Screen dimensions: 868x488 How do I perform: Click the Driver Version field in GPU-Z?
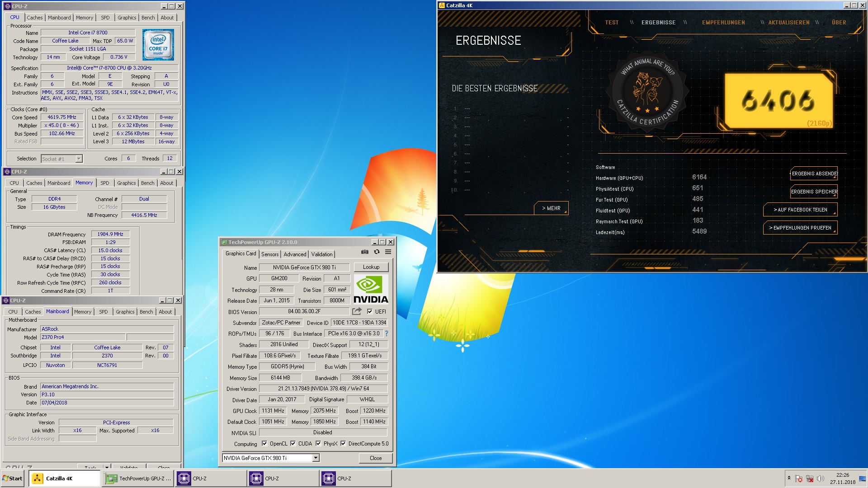323,389
